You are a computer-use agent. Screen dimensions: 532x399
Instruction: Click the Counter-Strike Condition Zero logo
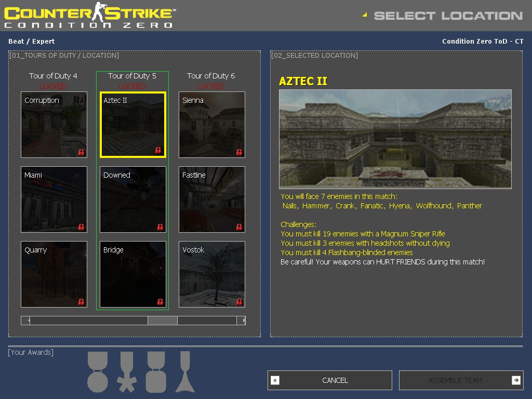click(88, 15)
